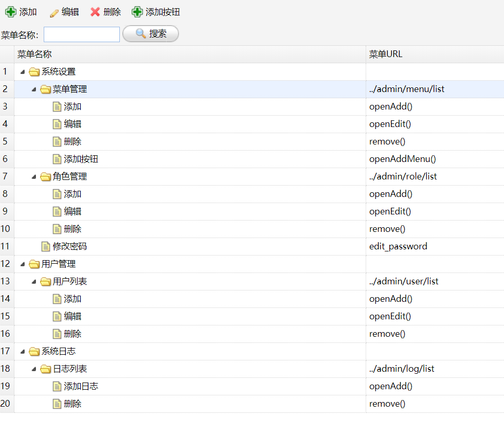Select the 修改密码 tree row text
The height and width of the screenshot is (436, 504).
(70, 246)
